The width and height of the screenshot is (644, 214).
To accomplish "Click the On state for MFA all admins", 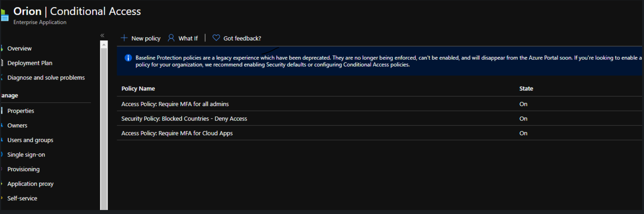I will tap(523, 104).
